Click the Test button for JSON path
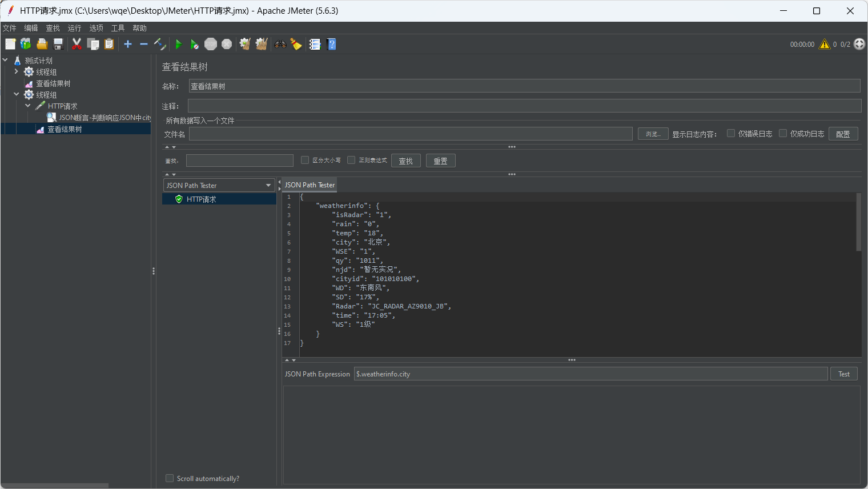The height and width of the screenshot is (489, 868). click(x=844, y=374)
